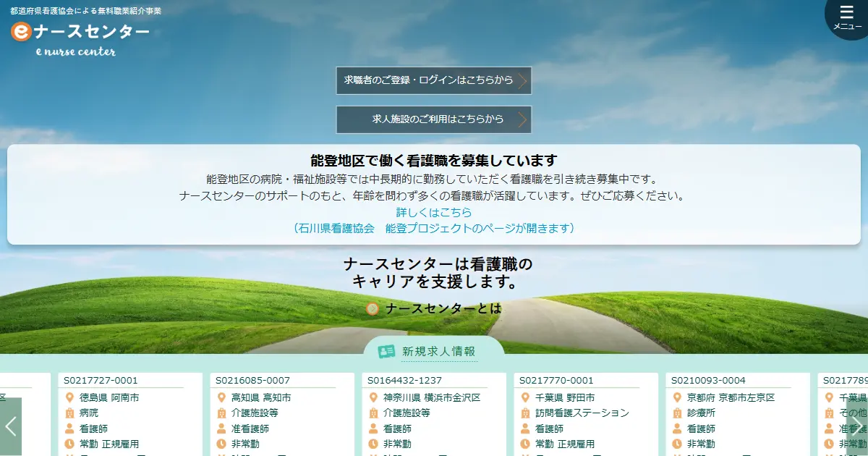Click the clock icon in card S0216085-0007
This screenshot has height=456, width=868.
pos(222,444)
